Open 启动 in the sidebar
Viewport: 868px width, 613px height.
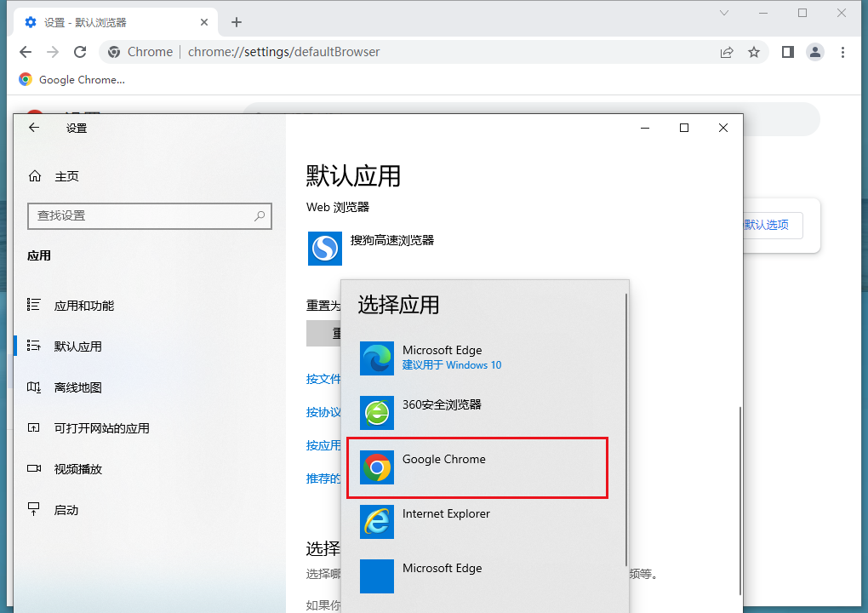click(x=66, y=511)
